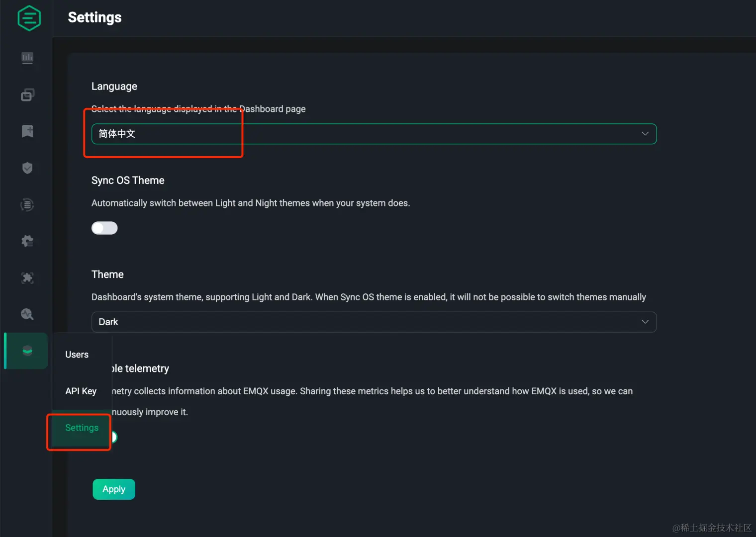This screenshot has height=537, width=756.
Task: Open the Monitoring bar-chart sidebar icon
Action: tap(27, 58)
